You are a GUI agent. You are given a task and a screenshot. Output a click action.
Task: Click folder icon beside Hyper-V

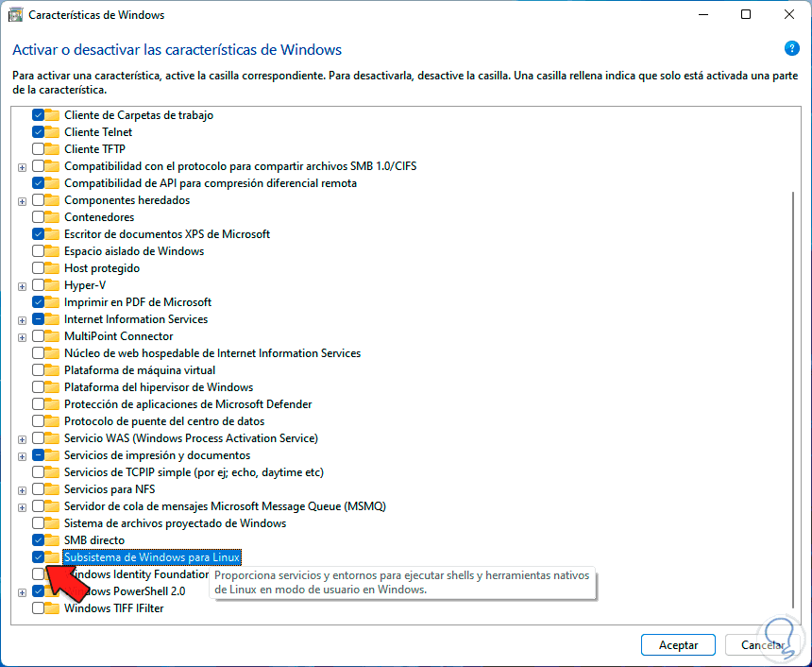[52, 285]
